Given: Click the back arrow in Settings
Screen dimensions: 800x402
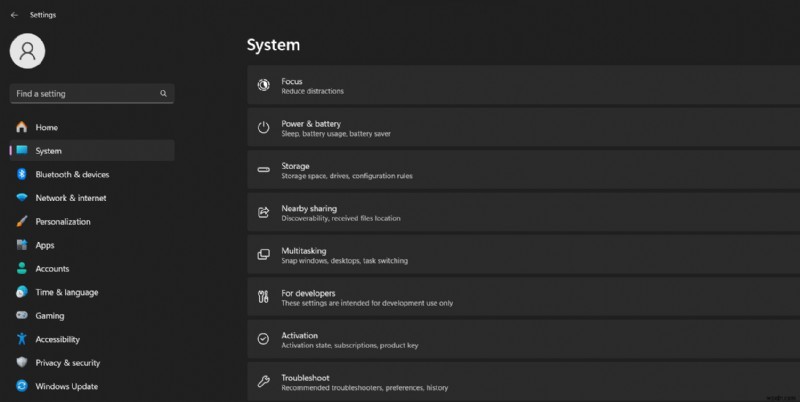Looking at the screenshot, I should (x=14, y=15).
